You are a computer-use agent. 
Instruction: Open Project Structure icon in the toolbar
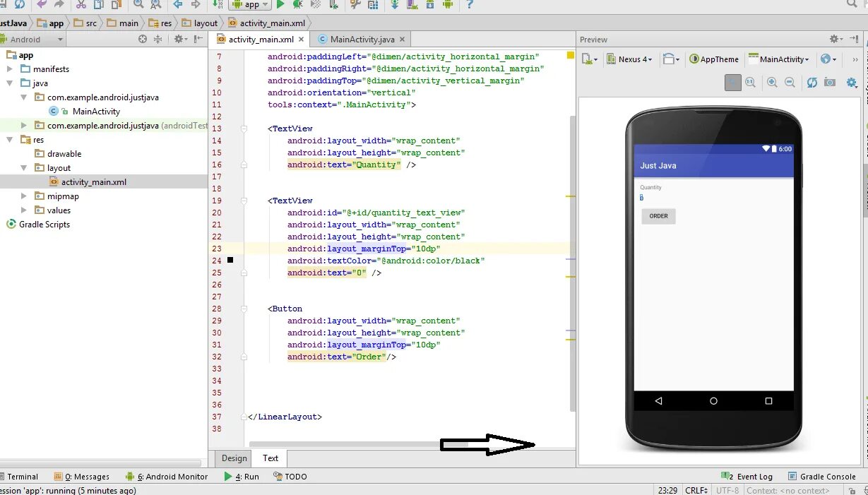[373, 5]
